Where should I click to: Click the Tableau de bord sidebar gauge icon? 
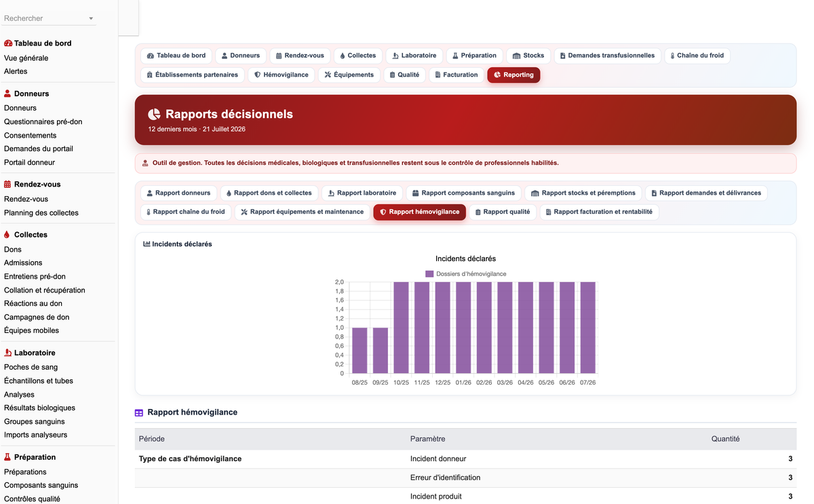click(8, 43)
